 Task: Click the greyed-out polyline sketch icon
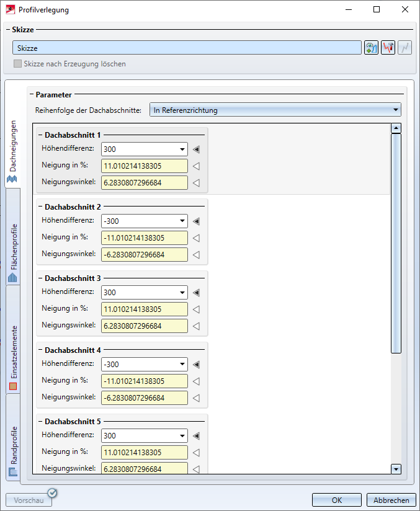404,48
